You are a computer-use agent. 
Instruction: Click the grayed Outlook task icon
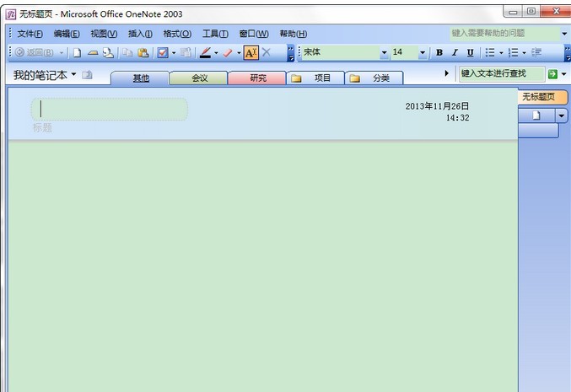186,53
